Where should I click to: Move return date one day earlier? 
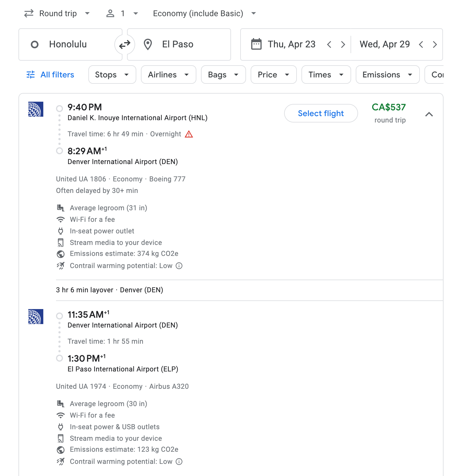pos(421,44)
